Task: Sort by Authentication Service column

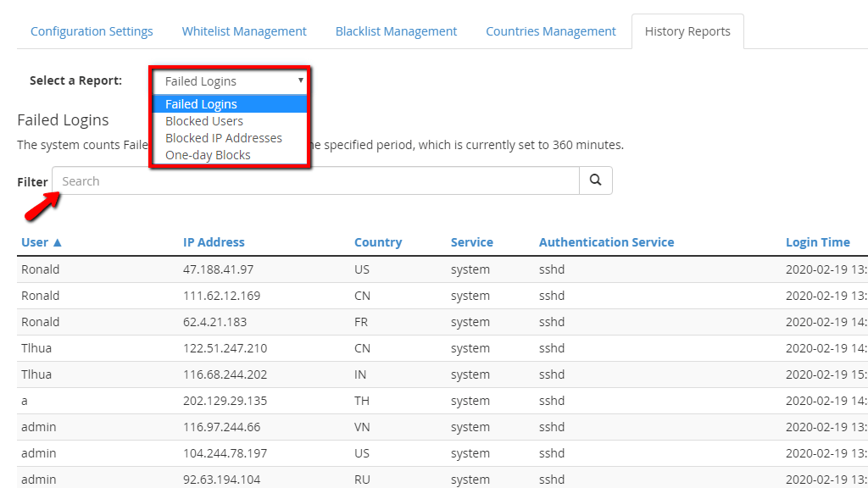Action: click(607, 242)
